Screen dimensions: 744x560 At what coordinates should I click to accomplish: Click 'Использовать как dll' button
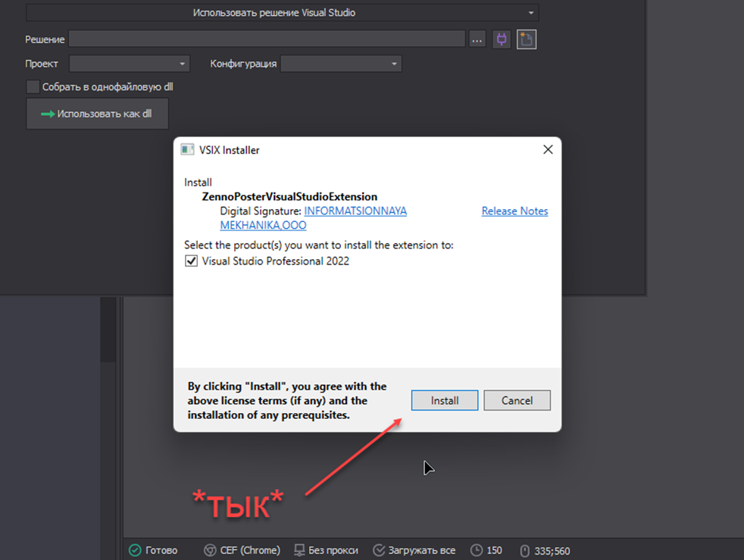point(97,114)
